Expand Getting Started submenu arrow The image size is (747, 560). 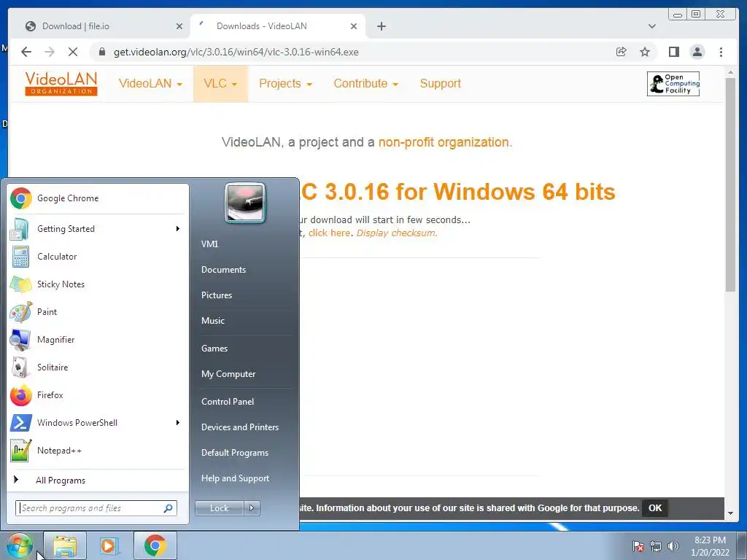coord(177,229)
